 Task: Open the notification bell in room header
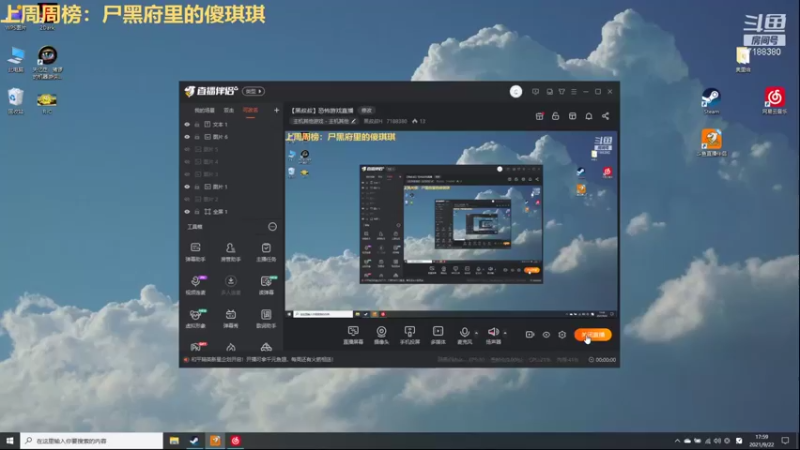[x=589, y=116]
